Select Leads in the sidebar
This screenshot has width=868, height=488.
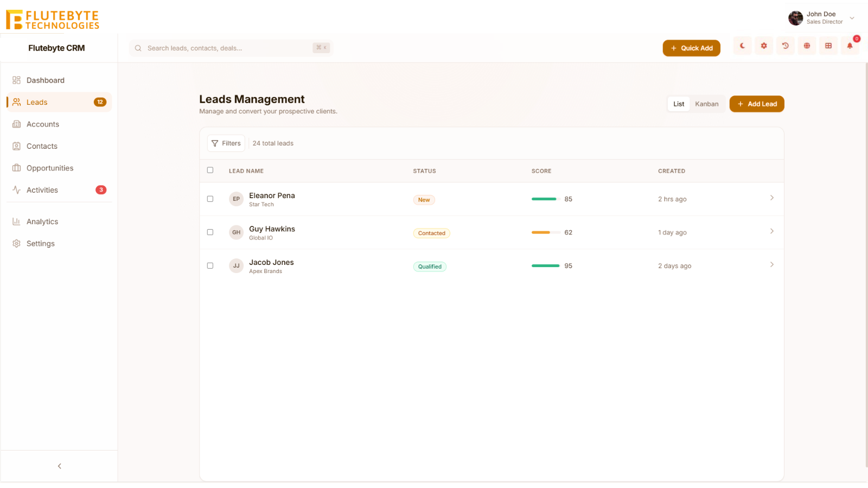59,102
